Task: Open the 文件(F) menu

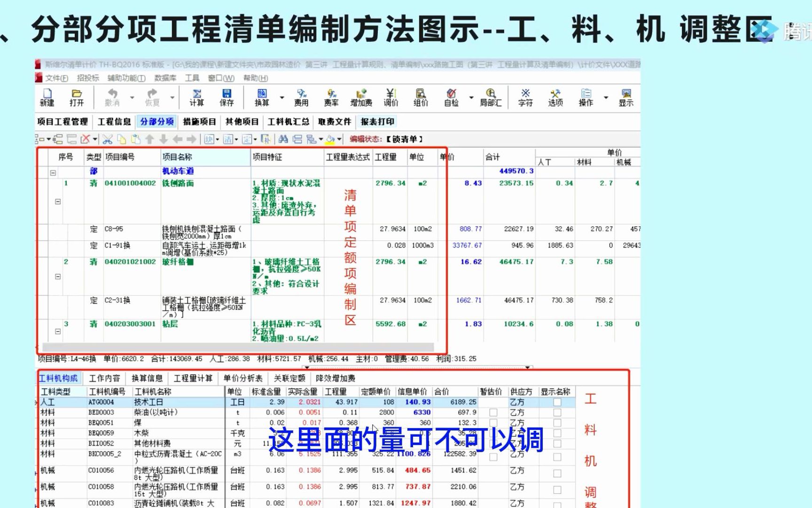Action: [x=57, y=78]
